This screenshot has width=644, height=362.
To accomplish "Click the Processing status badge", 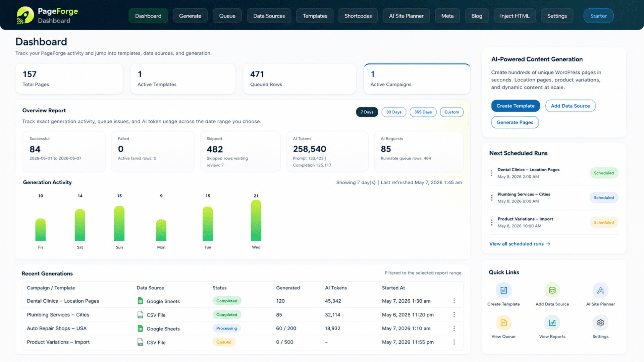I will pyautogui.click(x=226, y=328).
